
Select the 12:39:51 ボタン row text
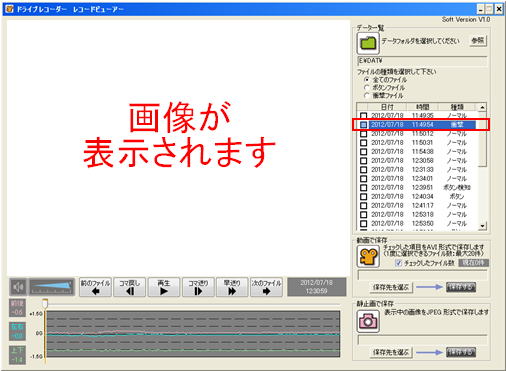457,188
